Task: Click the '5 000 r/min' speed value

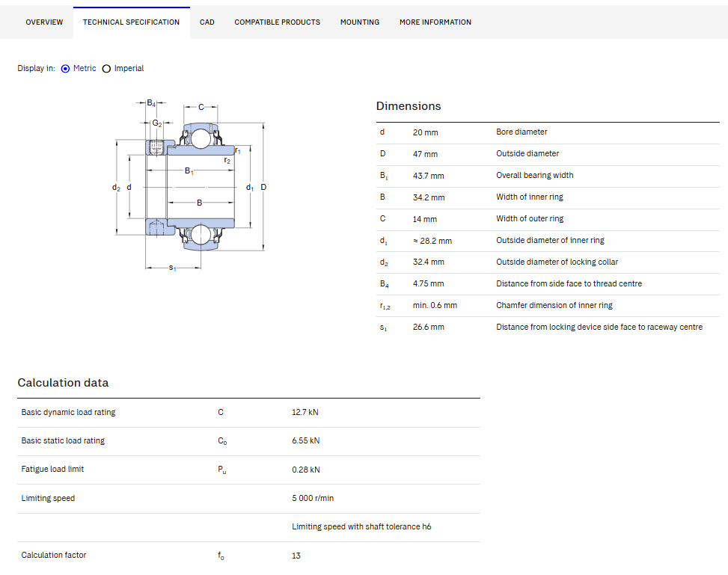Action: [x=313, y=499]
